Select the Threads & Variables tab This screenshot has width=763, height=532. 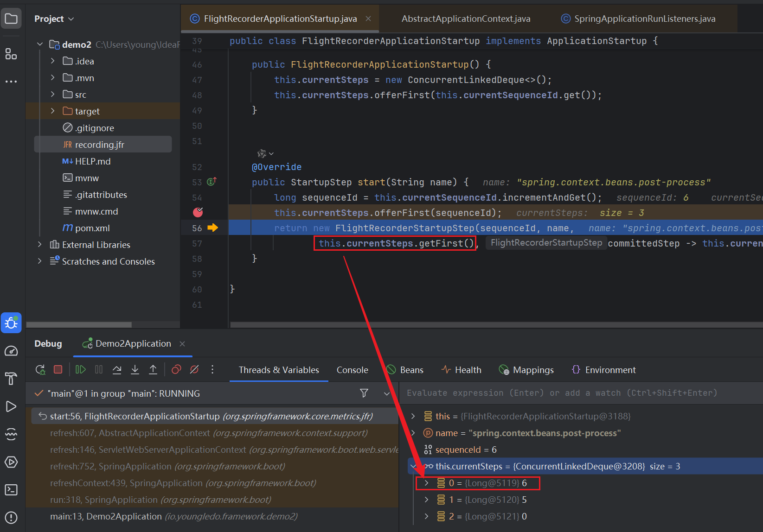[x=279, y=370]
